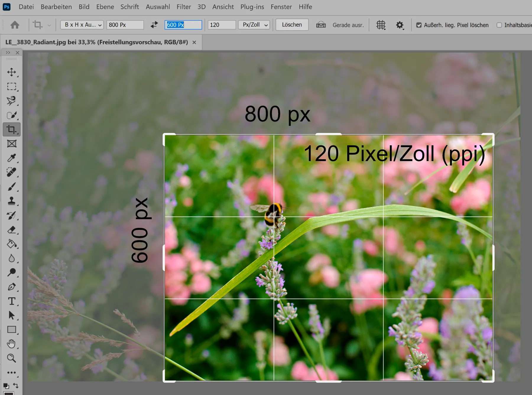Open the Px/Zoll units dropdown
Screen dimensions: 532x395
tap(254, 25)
